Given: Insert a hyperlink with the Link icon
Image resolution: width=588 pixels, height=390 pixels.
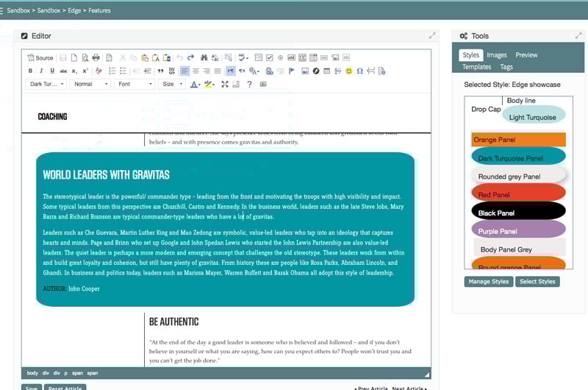Looking at the screenshot, I should point(269,71).
